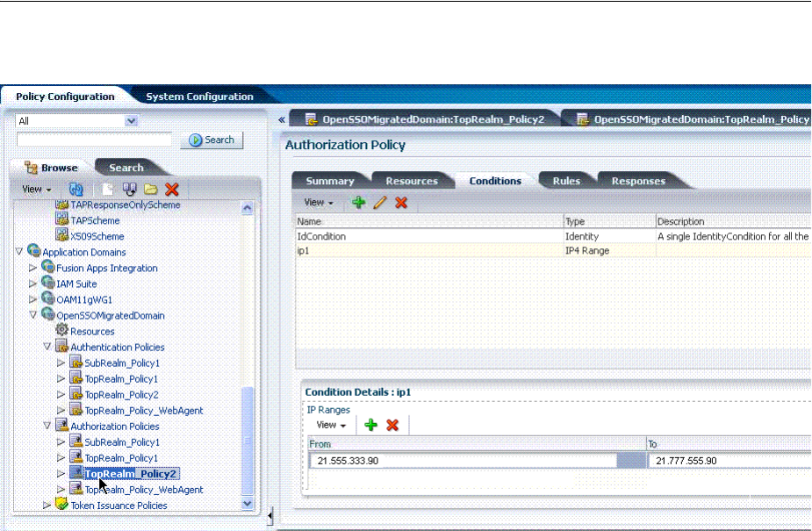Screen dimensions: 812x531
Task: Select TopRealm_Policy2 under Authentication Policies
Action: [x=122, y=395]
